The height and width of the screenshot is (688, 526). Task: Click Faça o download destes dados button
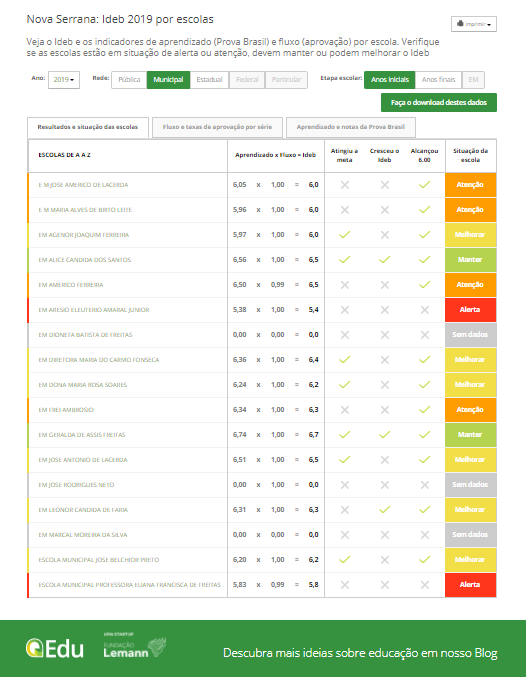point(439,103)
